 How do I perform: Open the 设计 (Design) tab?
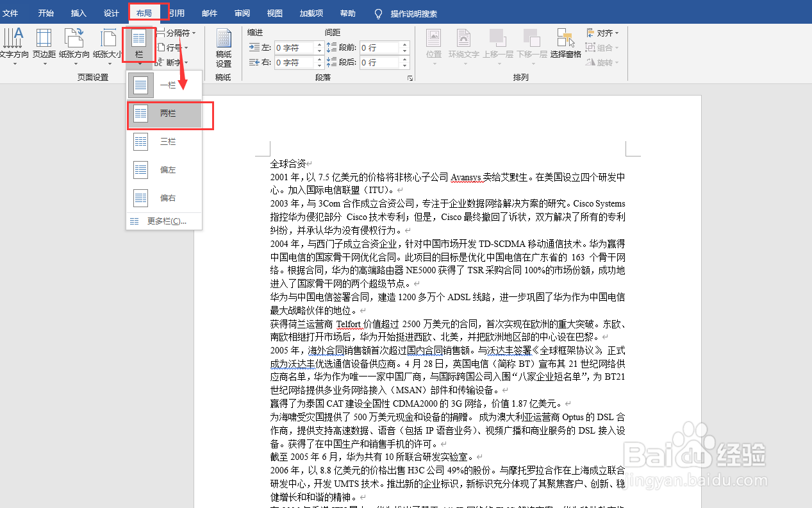[x=112, y=13]
